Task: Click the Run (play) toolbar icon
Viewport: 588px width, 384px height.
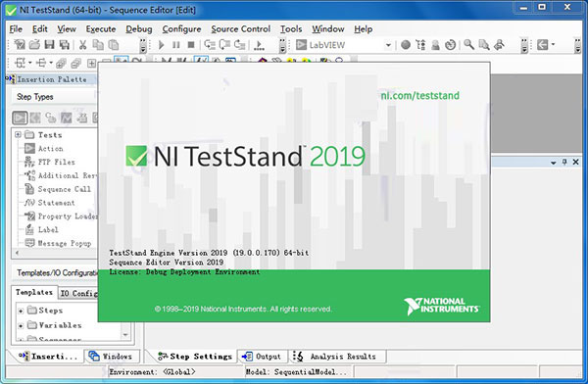Action: tap(162, 45)
